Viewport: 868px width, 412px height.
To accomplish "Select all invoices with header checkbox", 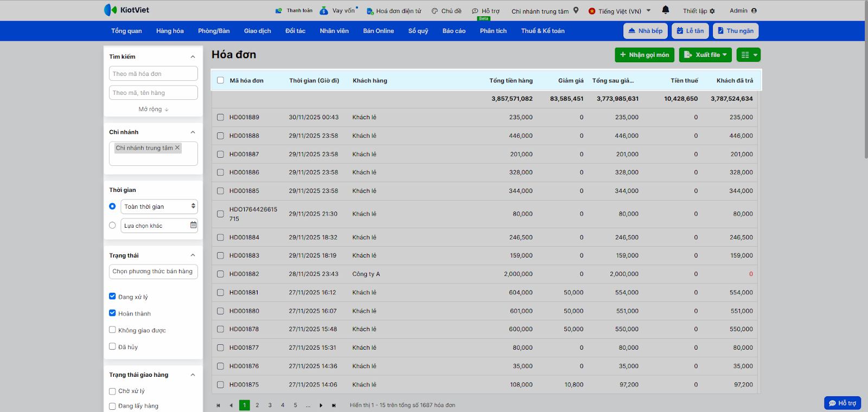I will coord(220,80).
